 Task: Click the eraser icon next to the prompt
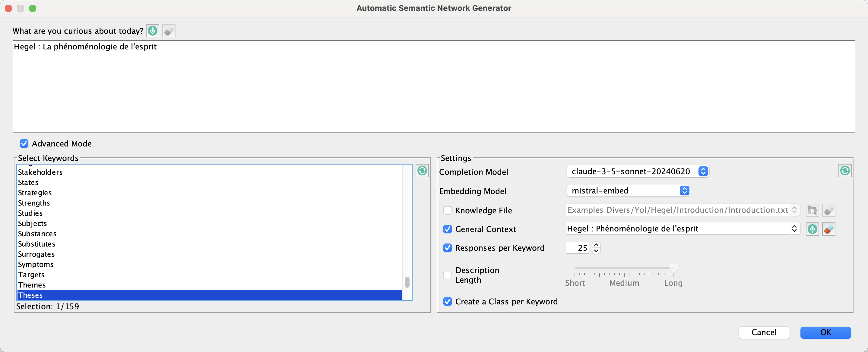point(169,31)
